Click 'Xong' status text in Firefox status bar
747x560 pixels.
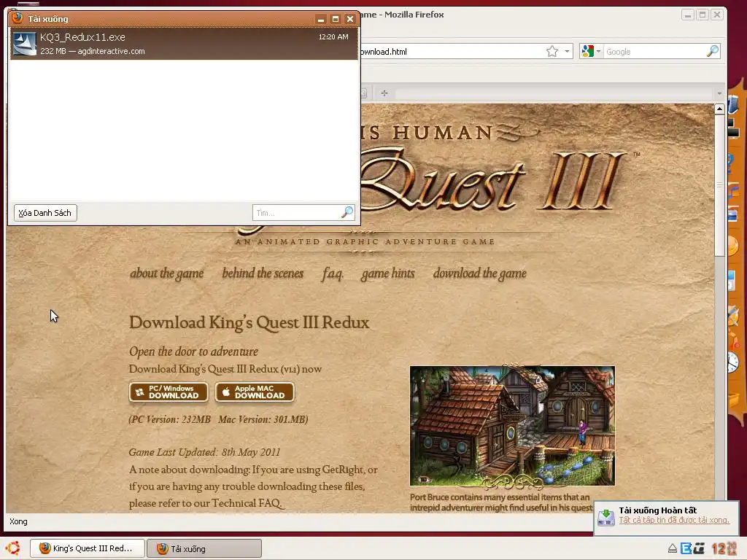[x=18, y=521]
